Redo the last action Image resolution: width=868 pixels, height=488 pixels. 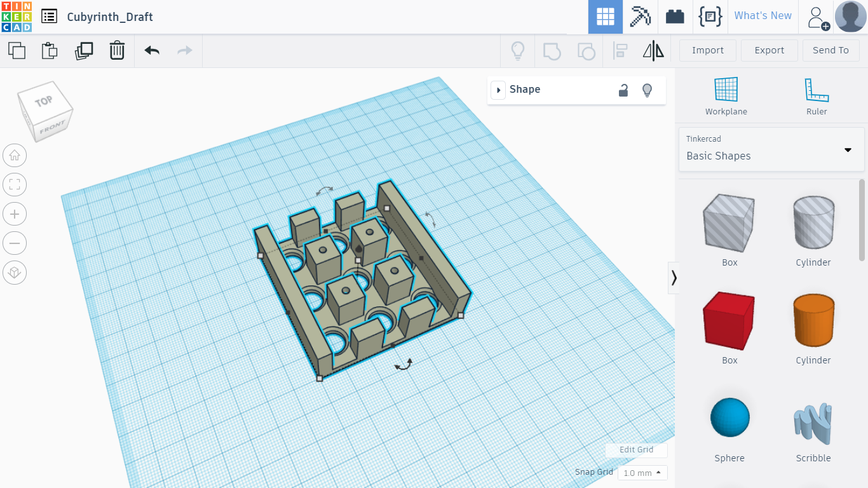[x=185, y=50]
